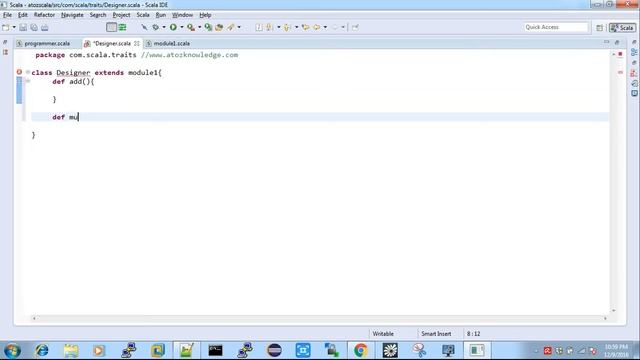Click the module1 text in the code

click(143, 73)
